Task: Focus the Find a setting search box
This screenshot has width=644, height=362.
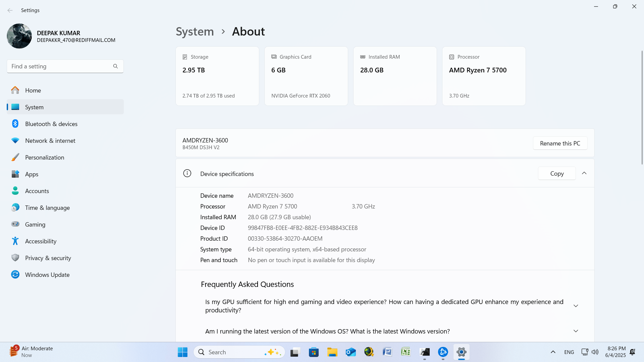Action: click(65, 66)
